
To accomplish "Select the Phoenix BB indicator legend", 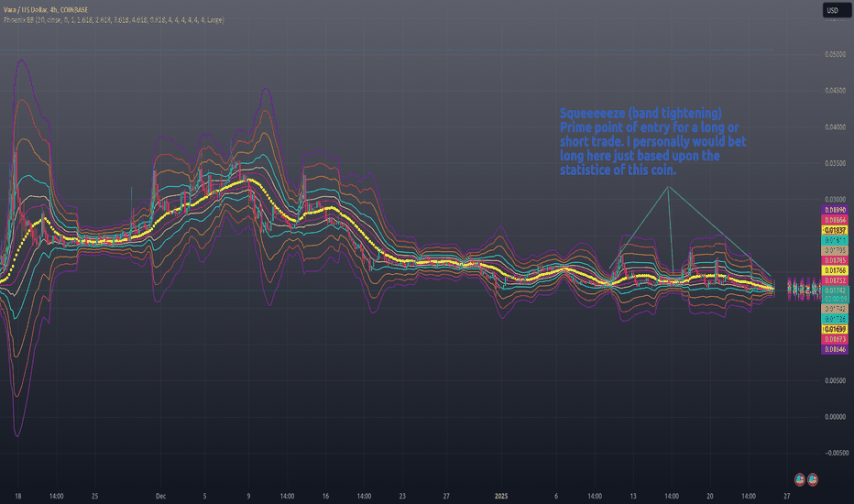I will point(114,20).
